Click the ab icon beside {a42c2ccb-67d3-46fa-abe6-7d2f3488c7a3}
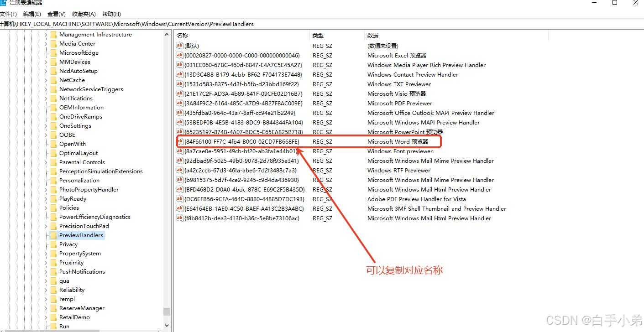 pyautogui.click(x=180, y=170)
